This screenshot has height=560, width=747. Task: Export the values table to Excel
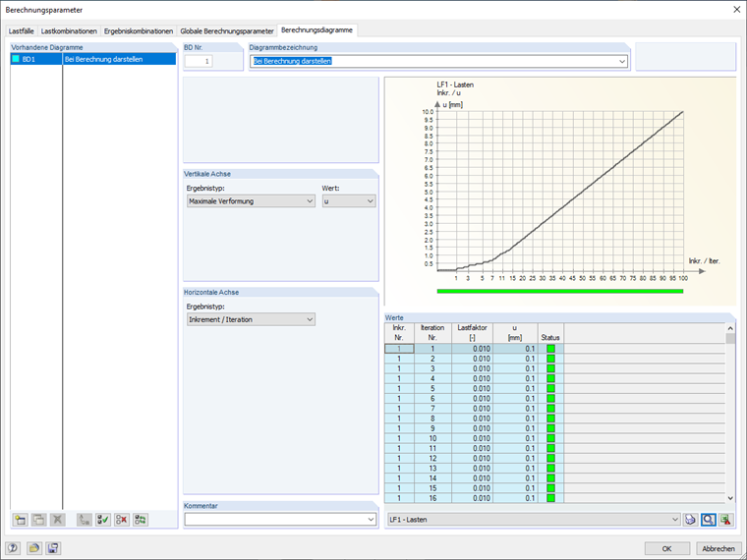726,520
